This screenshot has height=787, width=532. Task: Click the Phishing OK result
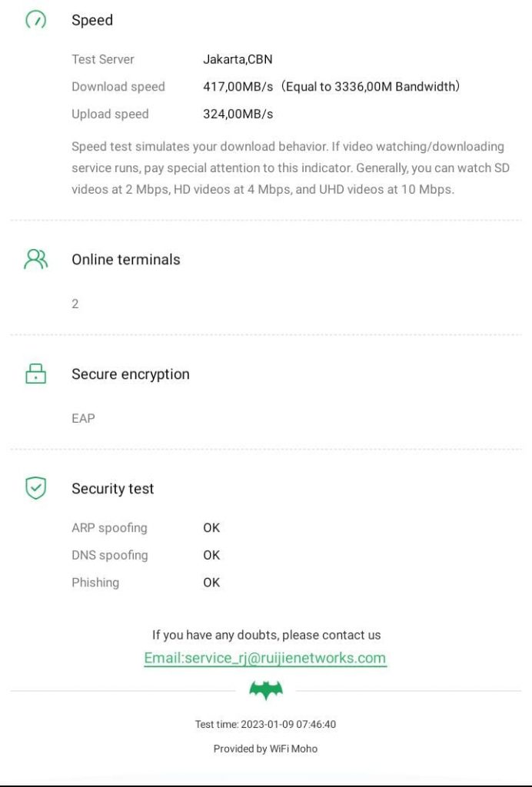pos(211,583)
